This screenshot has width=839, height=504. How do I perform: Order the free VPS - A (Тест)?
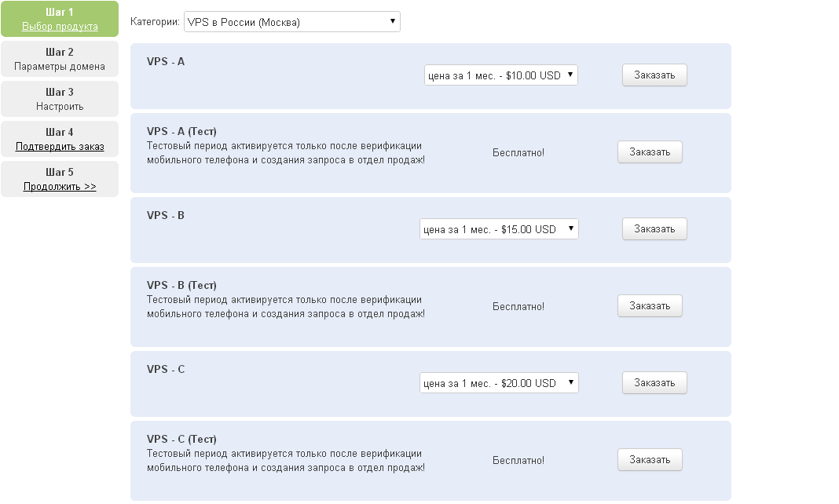coord(650,152)
